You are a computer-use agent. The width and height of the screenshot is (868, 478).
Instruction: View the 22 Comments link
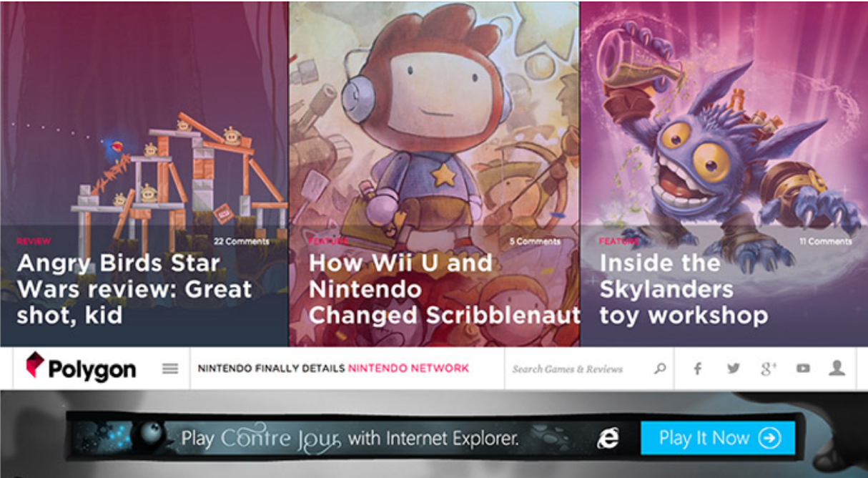(241, 242)
